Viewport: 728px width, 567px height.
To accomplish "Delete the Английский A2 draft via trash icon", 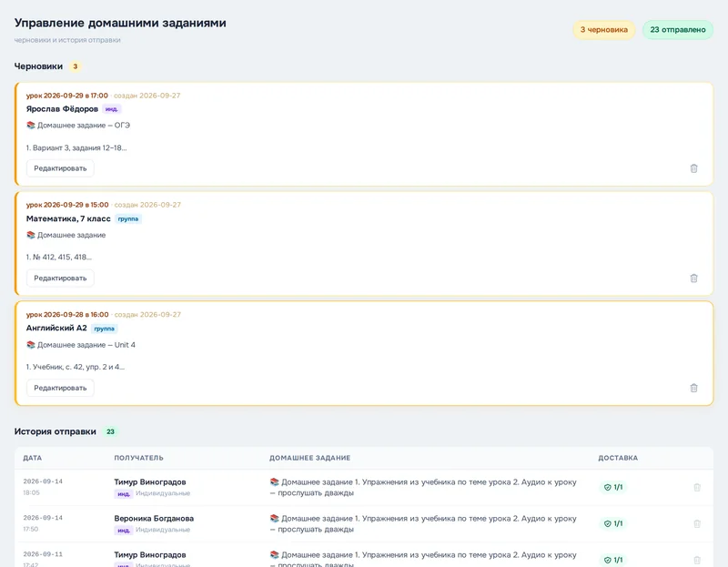I will (x=693, y=388).
